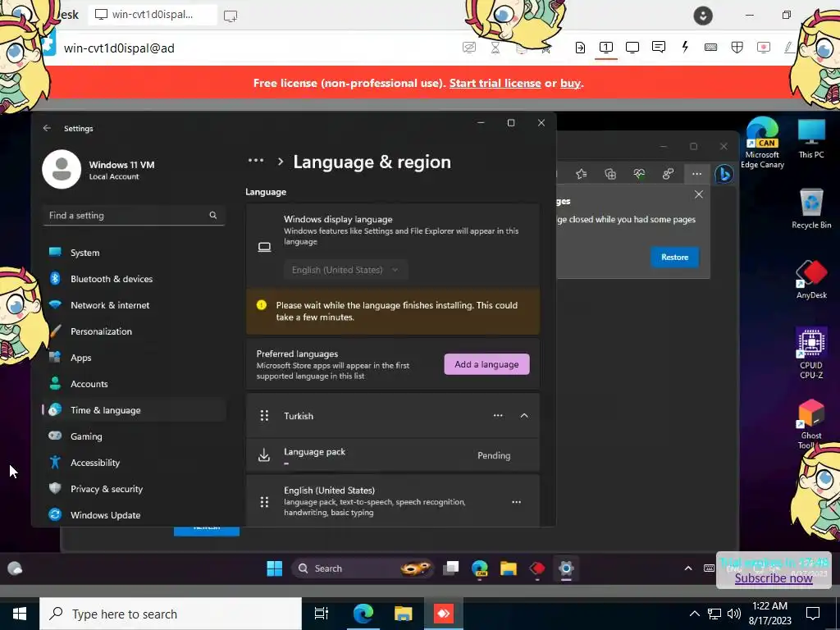Viewport: 840px width, 630px height.
Task: Click search magnifier in Find a setting
Action: (x=213, y=215)
